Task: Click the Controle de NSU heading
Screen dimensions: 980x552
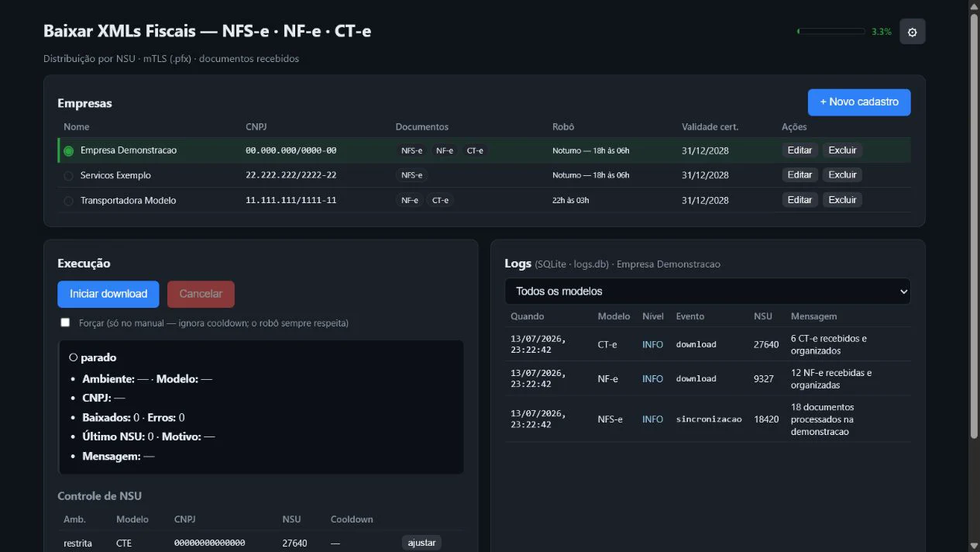Action: [100, 496]
